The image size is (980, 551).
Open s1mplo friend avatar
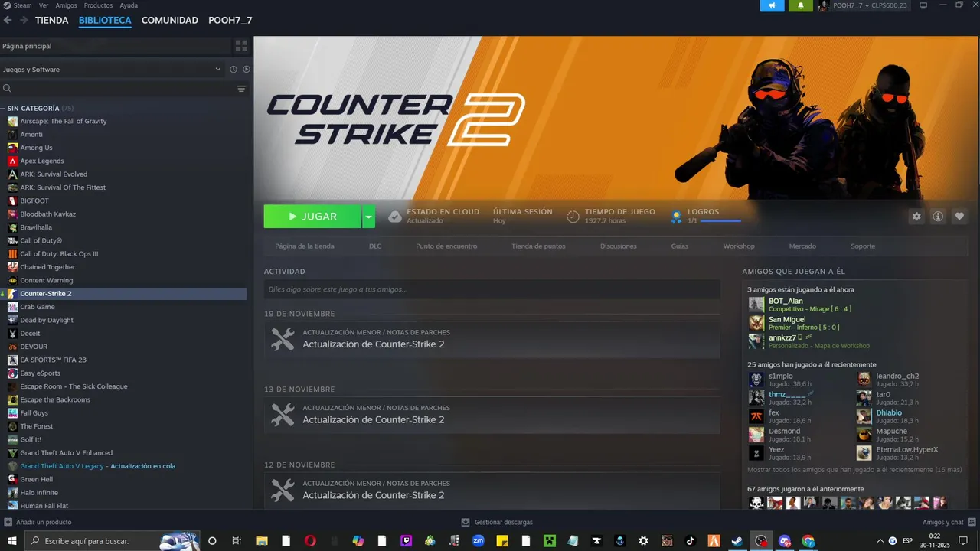(756, 380)
